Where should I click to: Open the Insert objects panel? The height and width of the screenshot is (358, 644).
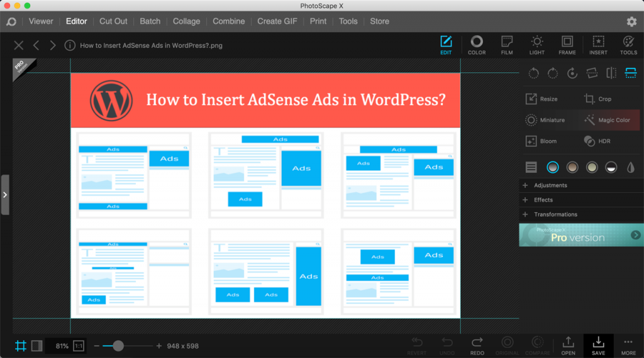pos(598,45)
